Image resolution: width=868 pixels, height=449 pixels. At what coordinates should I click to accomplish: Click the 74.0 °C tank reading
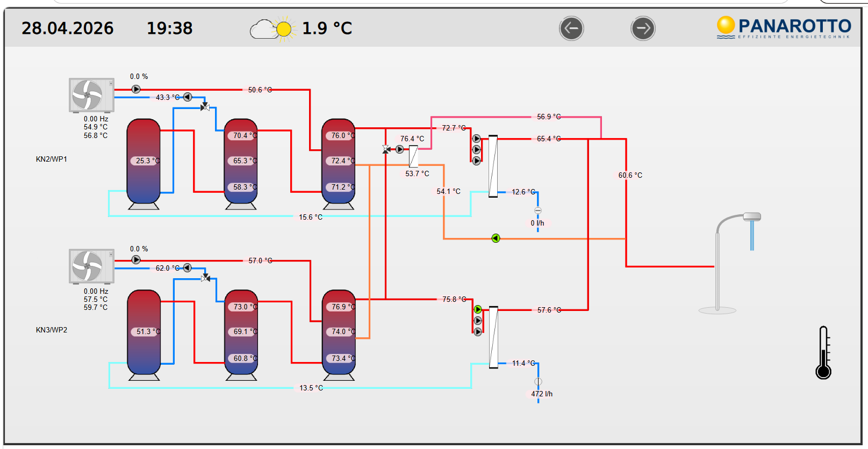pos(343,331)
